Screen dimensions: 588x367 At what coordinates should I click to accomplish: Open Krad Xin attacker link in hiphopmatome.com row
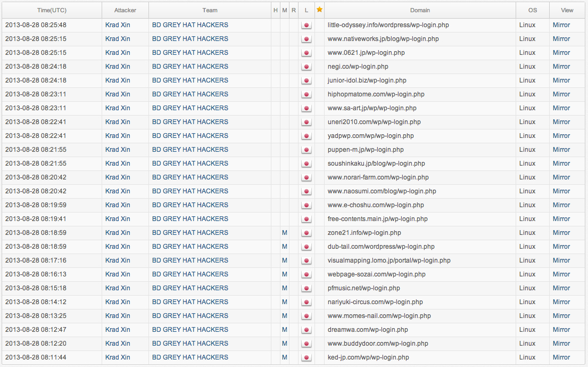118,94
